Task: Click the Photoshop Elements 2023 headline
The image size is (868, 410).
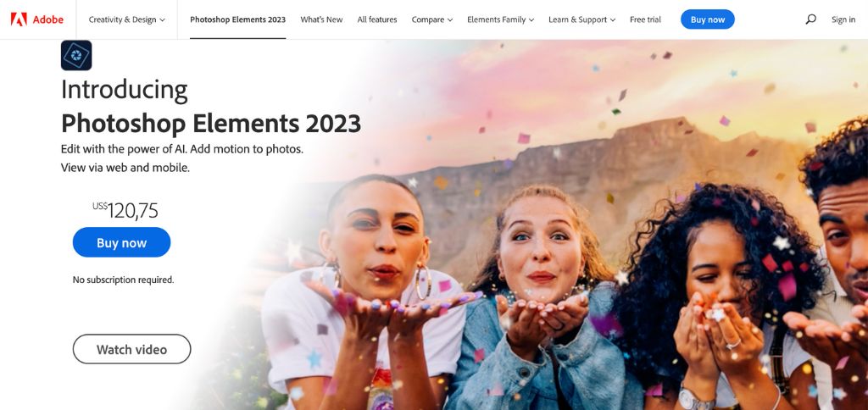Action: (211, 123)
